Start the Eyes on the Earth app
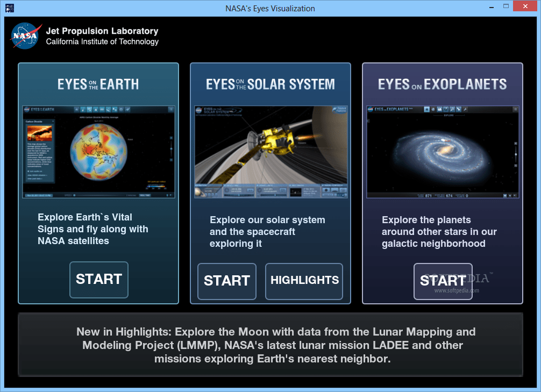 pos(98,280)
